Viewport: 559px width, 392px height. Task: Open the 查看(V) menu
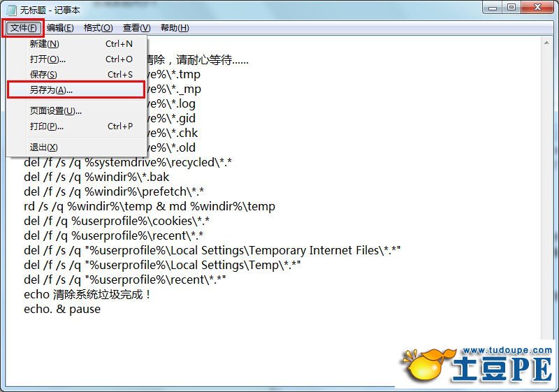[x=136, y=28]
